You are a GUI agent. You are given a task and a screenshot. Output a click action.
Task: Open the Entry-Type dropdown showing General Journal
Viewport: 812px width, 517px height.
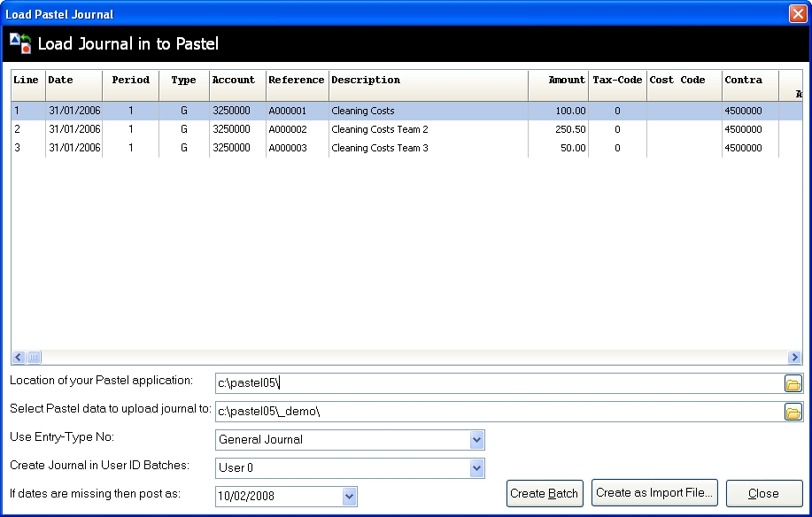pyautogui.click(x=477, y=440)
